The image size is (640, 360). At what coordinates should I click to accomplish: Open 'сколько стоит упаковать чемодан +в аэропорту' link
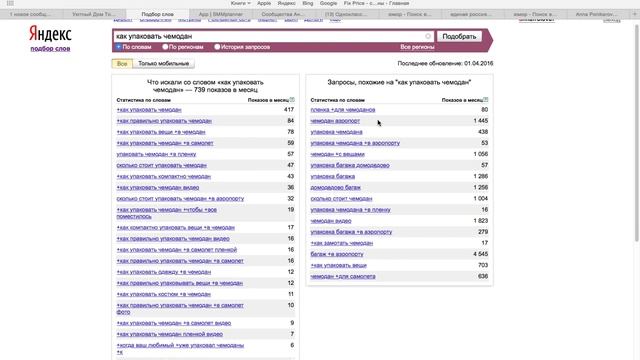(x=180, y=199)
